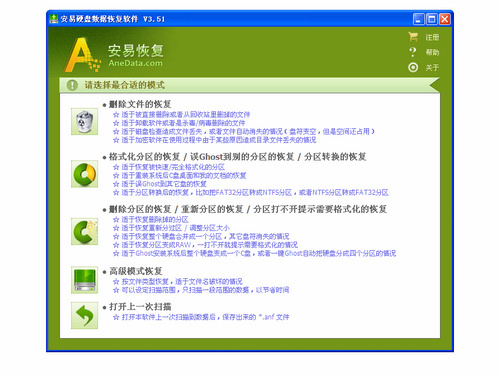Viewport: 500px width, 375px height.
Task: Click the 关于 about link
Action: pyautogui.click(x=432, y=68)
